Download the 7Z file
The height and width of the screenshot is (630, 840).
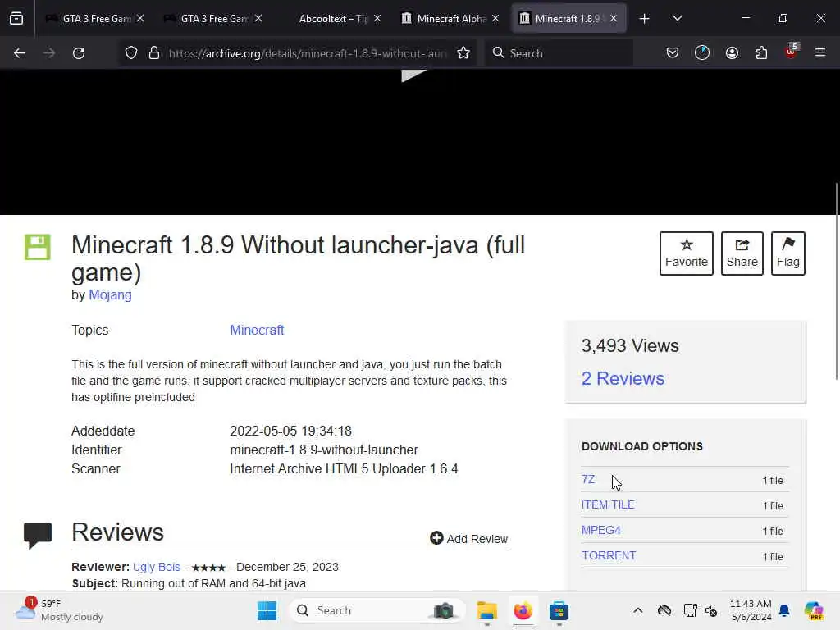[x=588, y=479]
